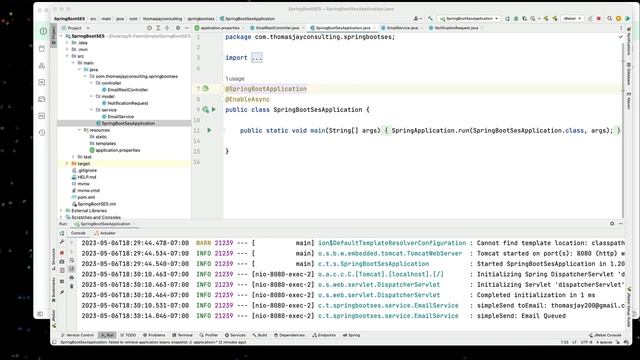Click the Build project hammer icon
Screen dimensions: 640x360
430,18
